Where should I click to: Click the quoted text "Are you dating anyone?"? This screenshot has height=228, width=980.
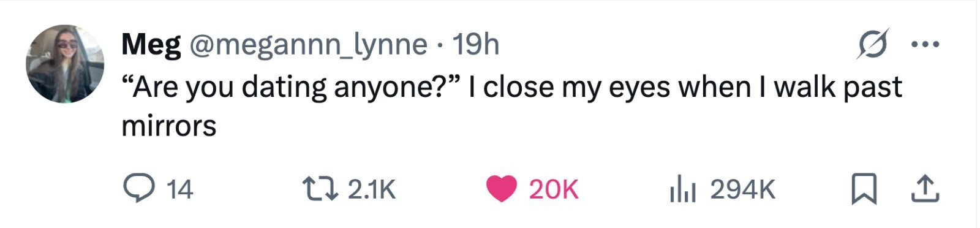tap(290, 87)
